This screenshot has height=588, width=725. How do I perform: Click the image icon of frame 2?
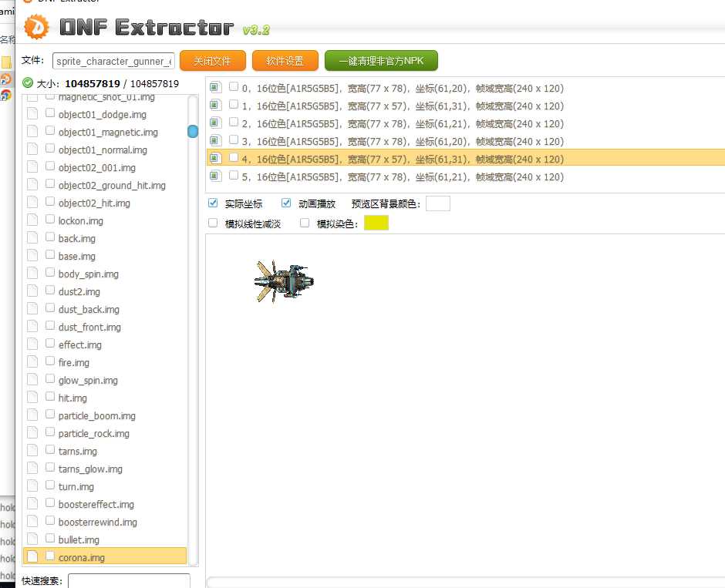(x=216, y=123)
